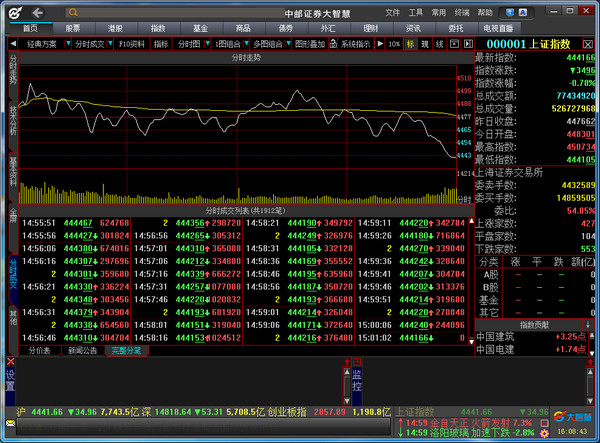The width and height of the screenshot is (600, 443).
Task: Expand the 多图组合 dropdown arrow
Action: click(x=288, y=44)
